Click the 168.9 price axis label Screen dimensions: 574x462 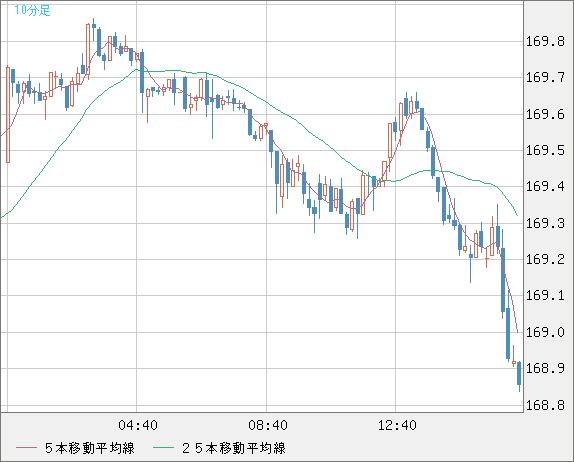pyautogui.click(x=545, y=368)
